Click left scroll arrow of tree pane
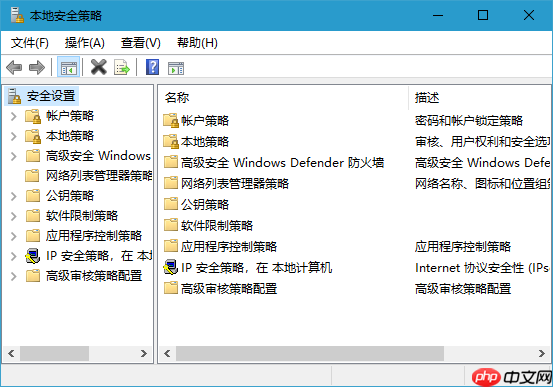This screenshot has width=553, height=387. [x=11, y=353]
